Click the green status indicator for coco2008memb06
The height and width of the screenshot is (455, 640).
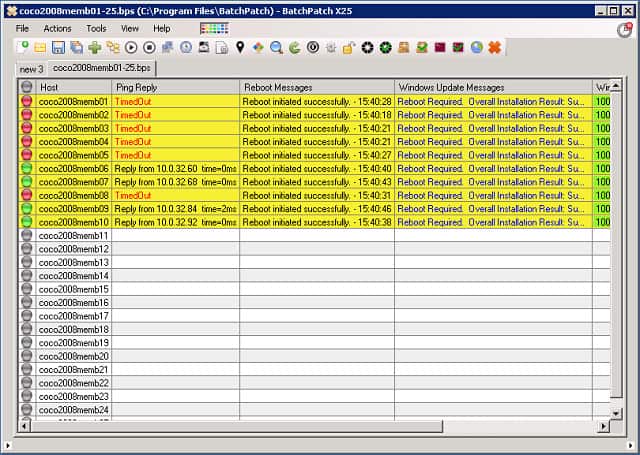pyautogui.click(x=27, y=168)
